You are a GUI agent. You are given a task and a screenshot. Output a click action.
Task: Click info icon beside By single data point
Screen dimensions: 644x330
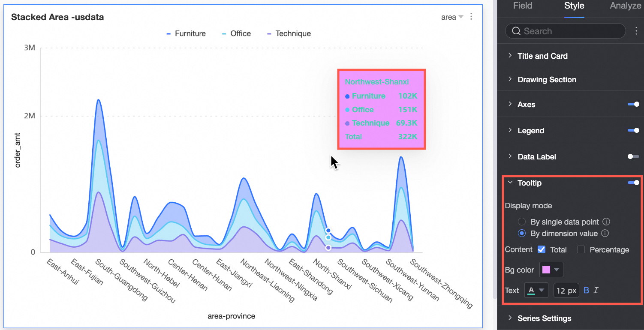[x=606, y=222]
